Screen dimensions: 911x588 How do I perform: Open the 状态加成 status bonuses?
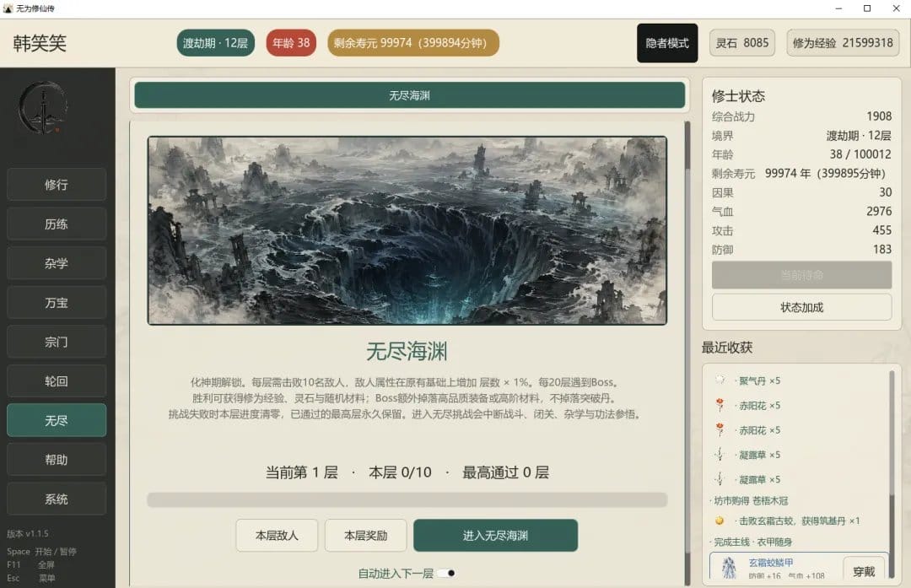(x=802, y=307)
